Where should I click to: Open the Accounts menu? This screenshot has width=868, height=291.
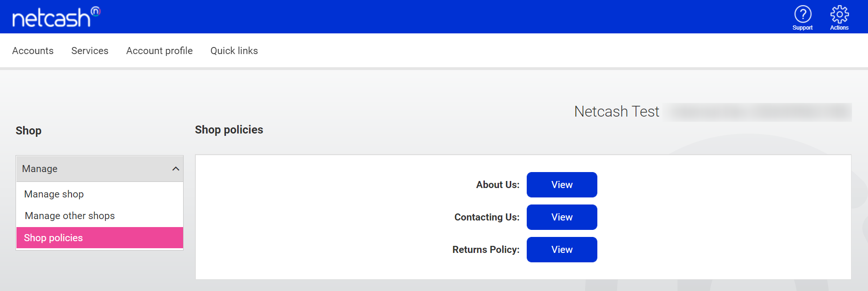33,51
